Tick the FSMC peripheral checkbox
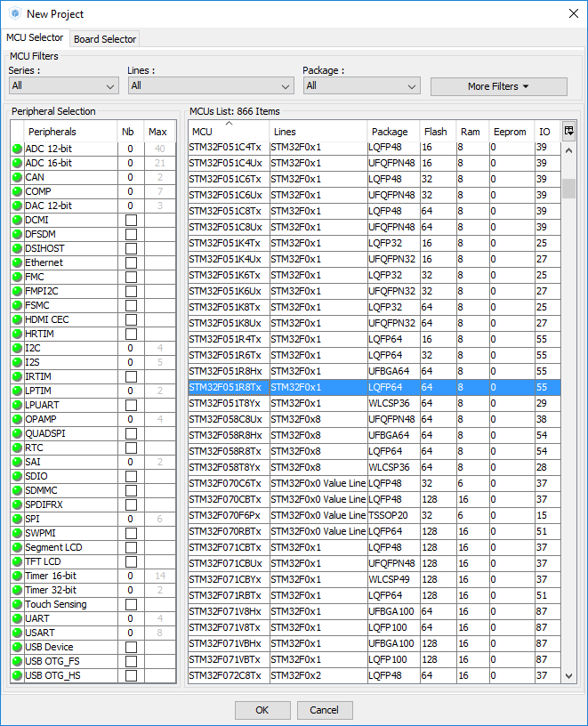Image resolution: width=588 pixels, height=726 pixels. point(131,306)
